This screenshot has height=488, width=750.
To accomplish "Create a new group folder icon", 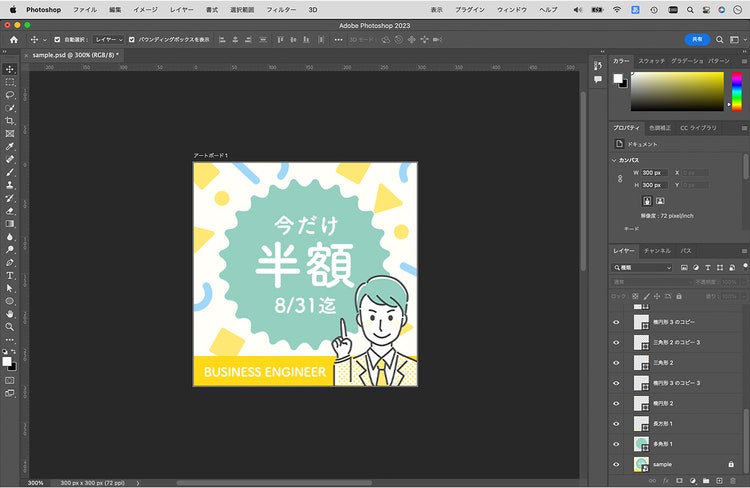I will [x=706, y=480].
